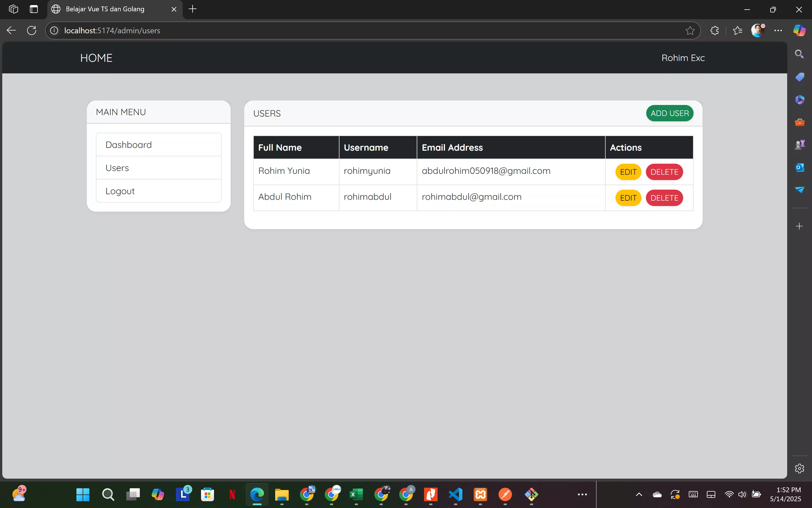Open sidebar Shopping tag icon
812x508 pixels.
(800, 77)
